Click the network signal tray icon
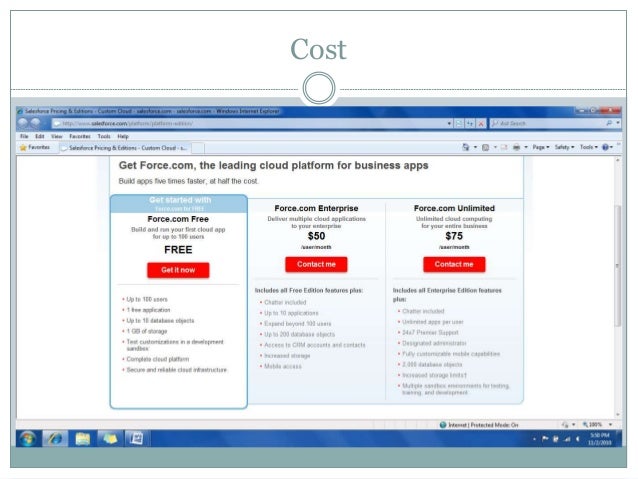638x479 pixels. tap(567, 439)
